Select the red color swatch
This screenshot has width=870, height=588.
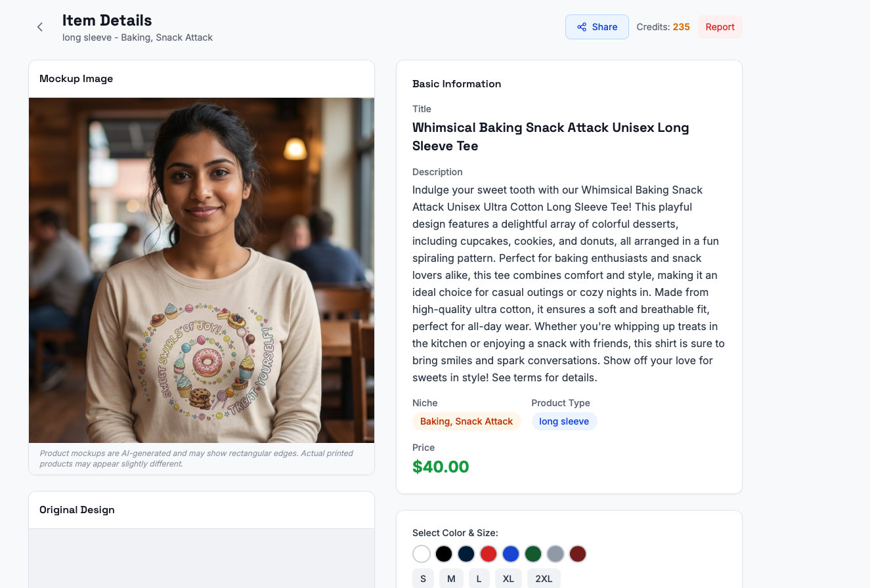pos(489,554)
